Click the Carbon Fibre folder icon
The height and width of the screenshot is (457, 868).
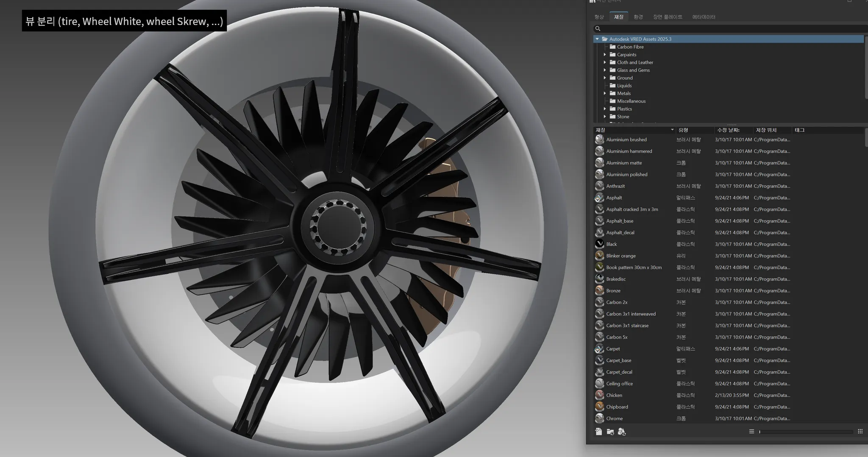point(612,47)
